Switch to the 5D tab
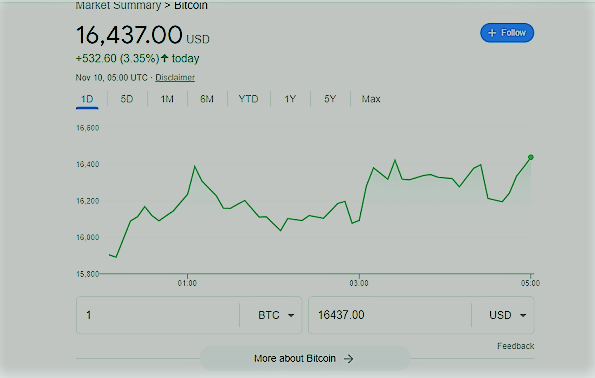 point(127,99)
